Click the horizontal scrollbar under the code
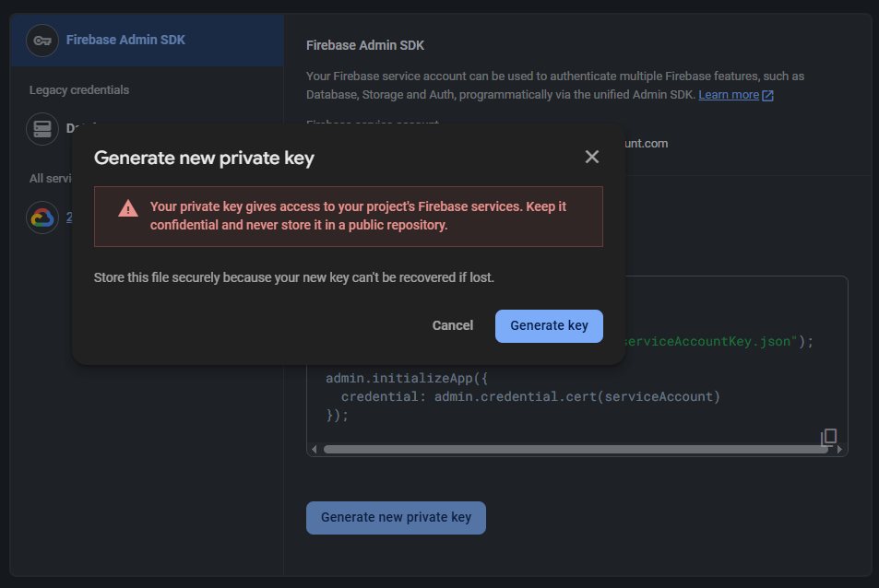Viewport: 879px width, 588px height. 576,449
